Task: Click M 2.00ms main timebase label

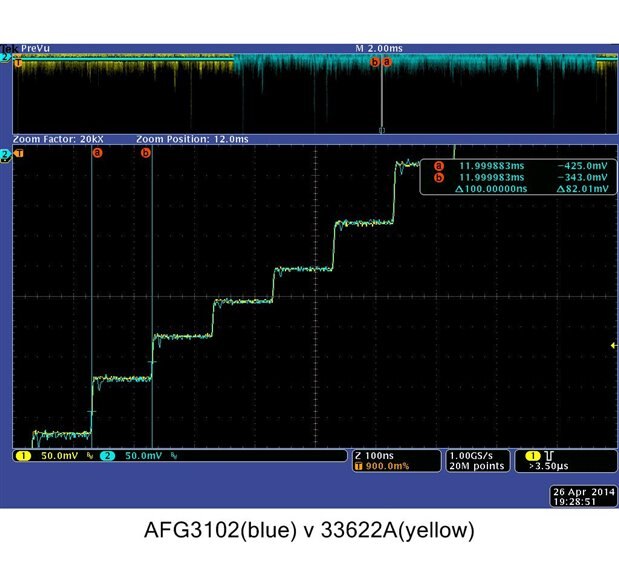Action: [x=379, y=49]
